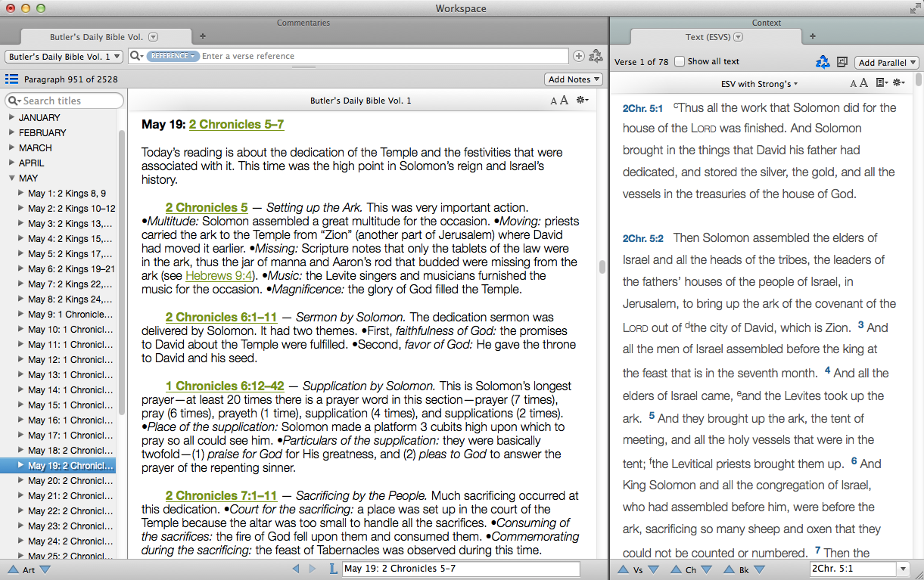Click the compare window icon beside Add Parallel
The height and width of the screenshot is (580, 924).
coord(842,62)
